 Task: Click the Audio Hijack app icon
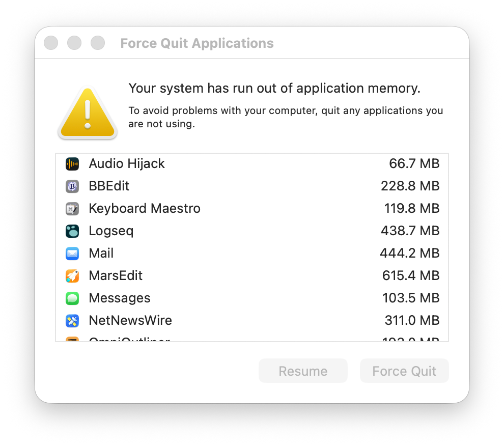(72, 164)
